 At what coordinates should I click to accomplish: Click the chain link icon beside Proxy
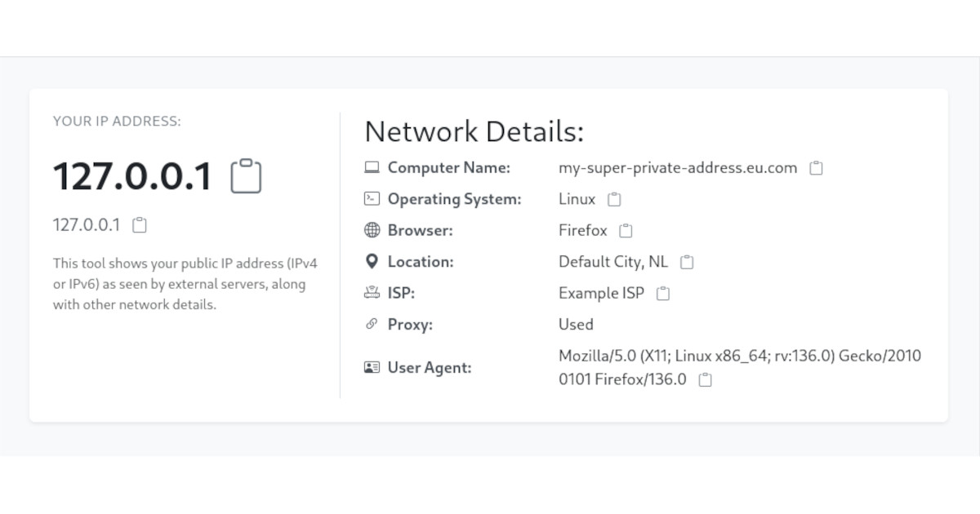click(372, 324)
